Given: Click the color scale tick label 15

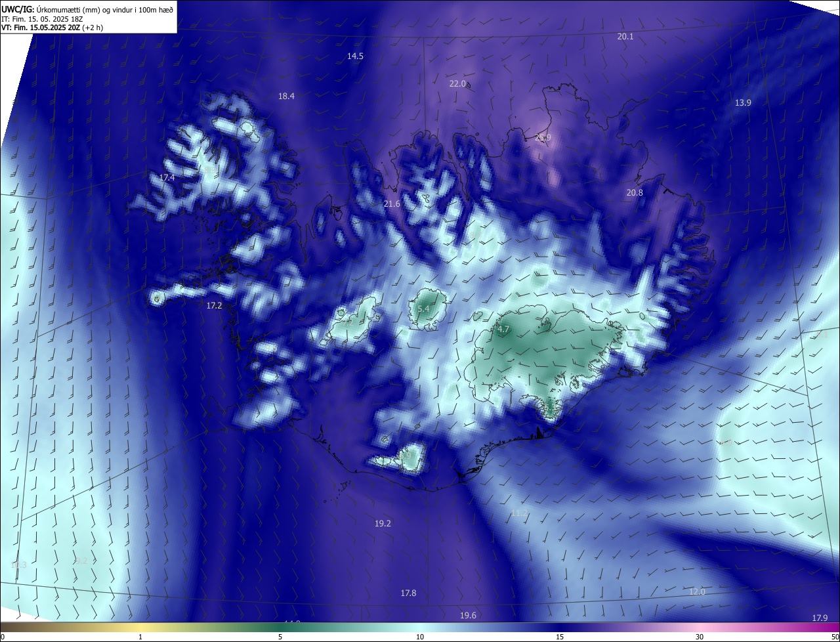Looking at the screenshot, I should click(x=560, y=637).
